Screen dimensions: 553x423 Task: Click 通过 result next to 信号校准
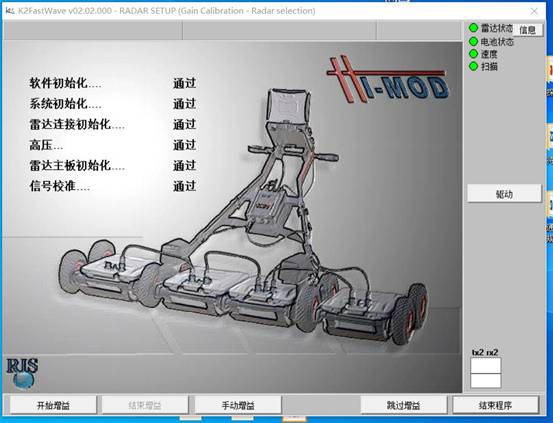184,186
